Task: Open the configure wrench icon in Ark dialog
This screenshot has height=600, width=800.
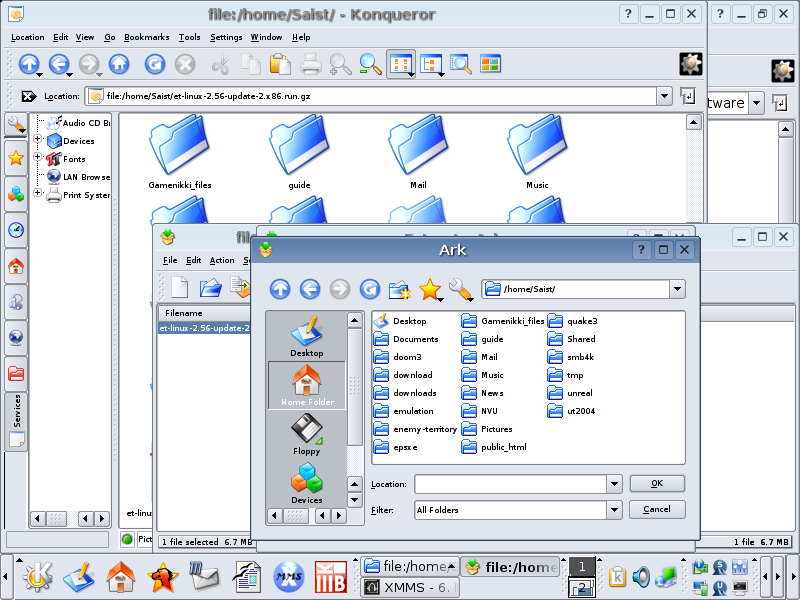Action: (x=460, y=290)
